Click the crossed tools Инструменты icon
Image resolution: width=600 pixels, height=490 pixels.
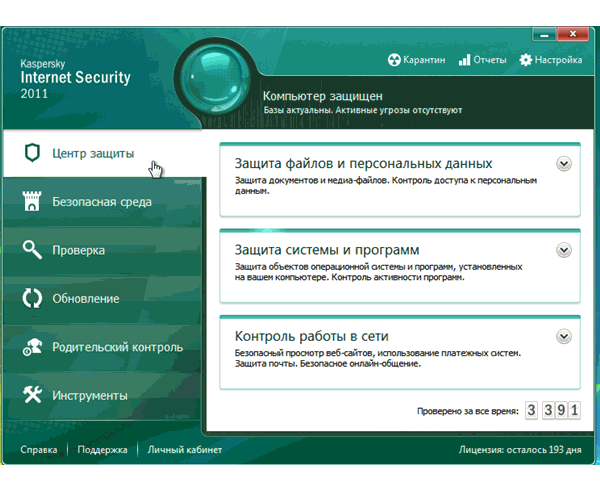32,395
